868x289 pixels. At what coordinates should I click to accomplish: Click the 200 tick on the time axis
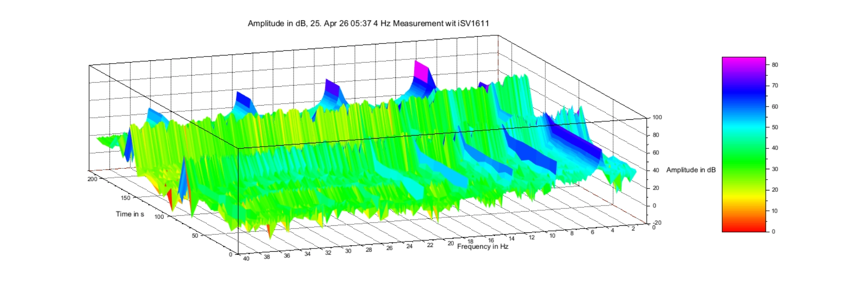92,179
